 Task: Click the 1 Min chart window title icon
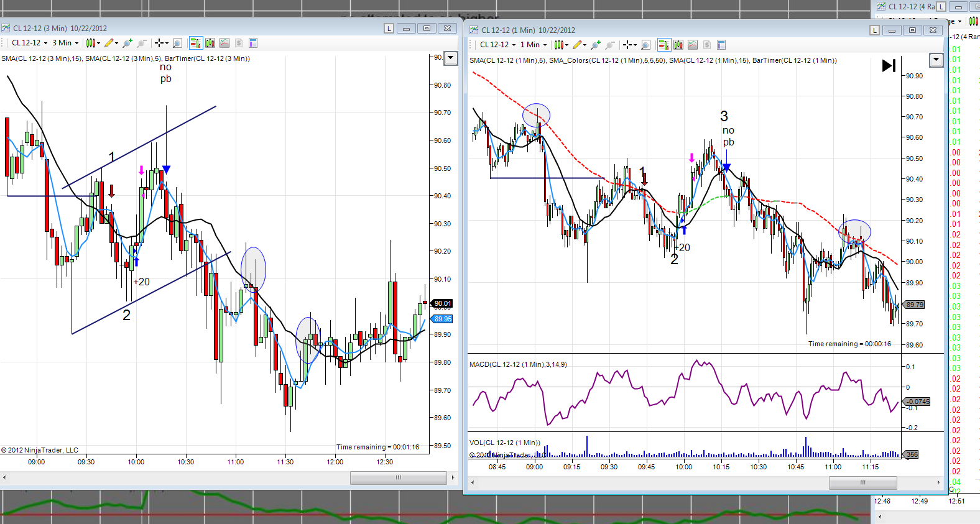(x=474, y=30)
